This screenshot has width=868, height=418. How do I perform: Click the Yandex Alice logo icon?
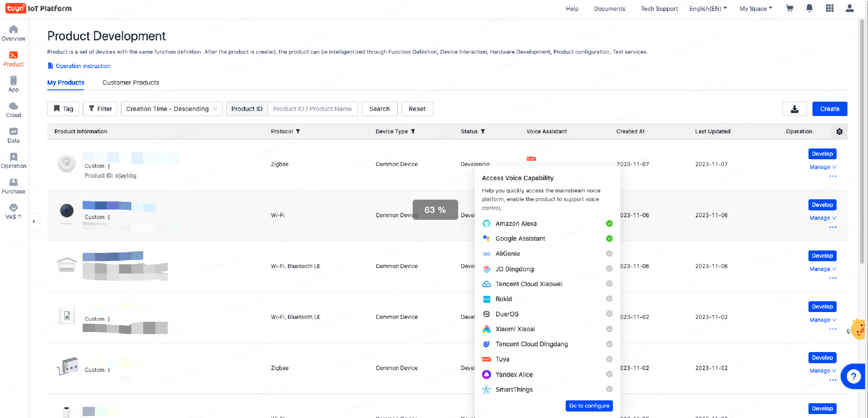pos(486,374)
